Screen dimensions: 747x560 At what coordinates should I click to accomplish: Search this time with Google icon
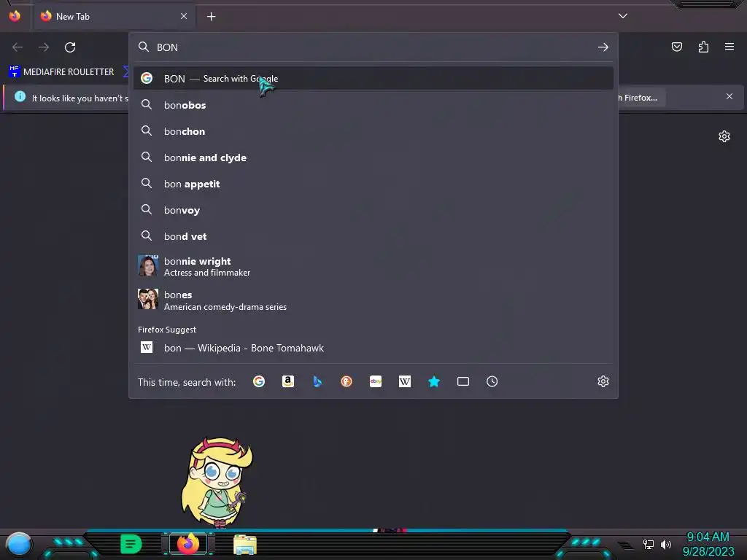[259, 381]
